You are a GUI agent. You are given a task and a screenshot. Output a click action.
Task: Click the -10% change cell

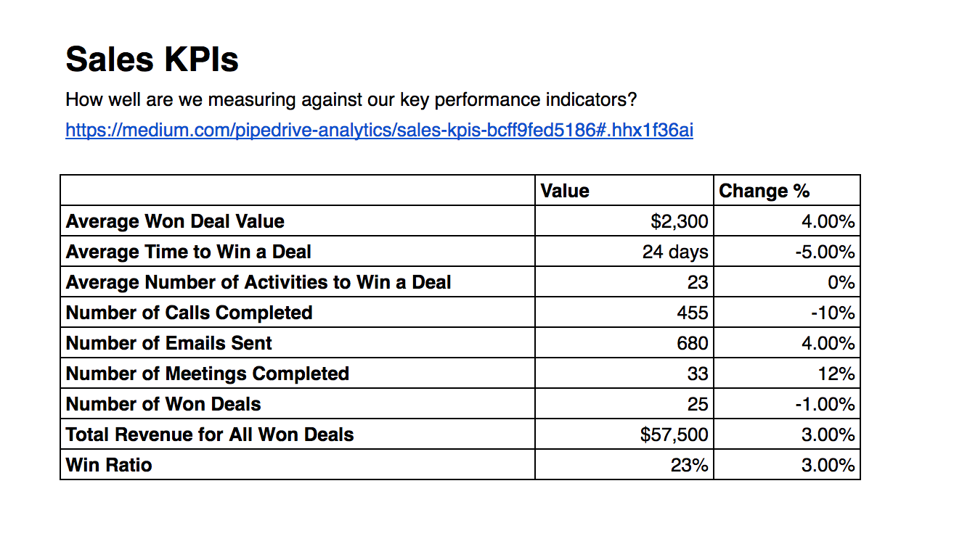pos(787,312)
